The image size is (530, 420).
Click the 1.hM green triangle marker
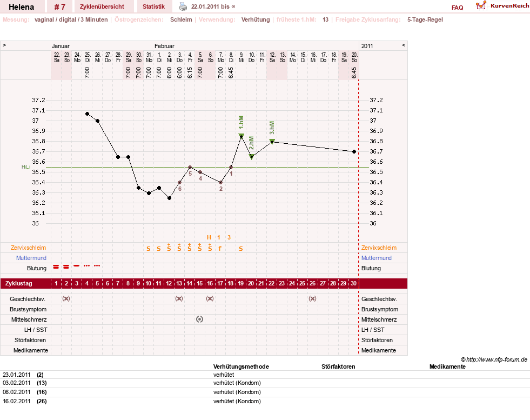click(x=241, y=136)
